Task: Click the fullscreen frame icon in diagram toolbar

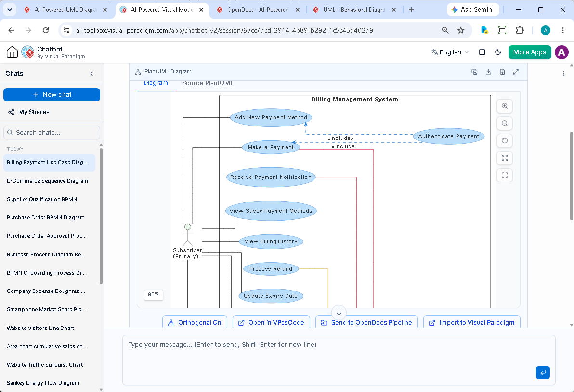Action: point(505,175)
